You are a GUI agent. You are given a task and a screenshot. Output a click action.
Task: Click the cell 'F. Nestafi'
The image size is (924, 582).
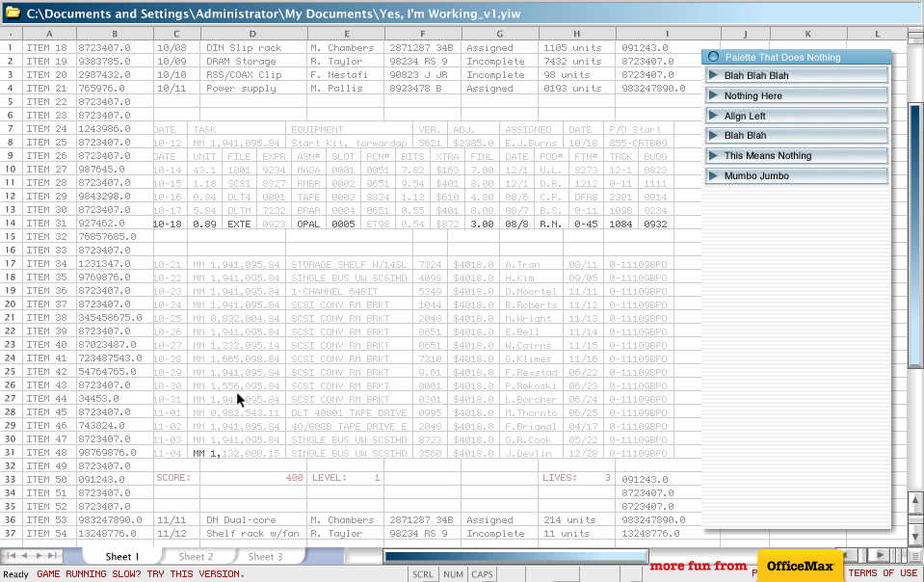[x=345, y=75]
